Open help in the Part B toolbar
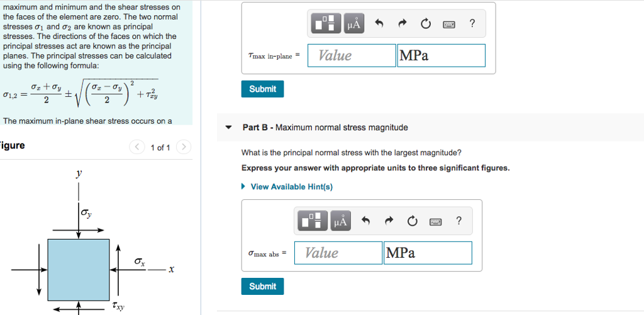Image resolution: width=644 pixels, height=315 pixels. [459, 221]
